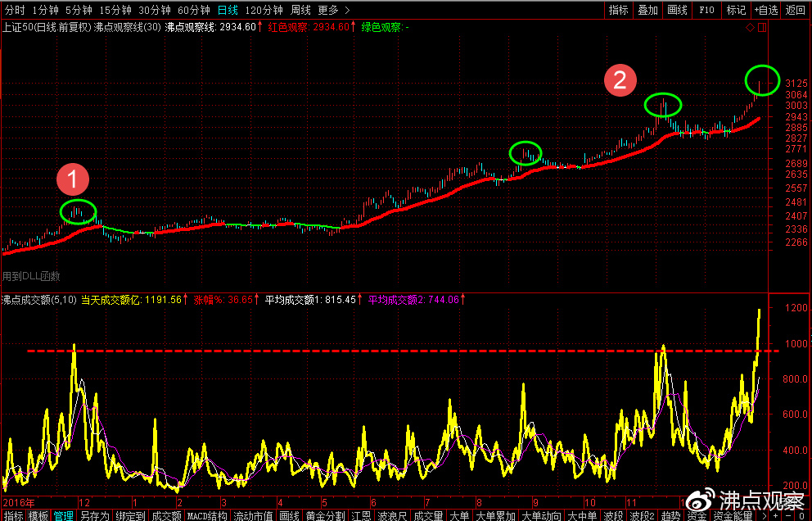Switch to the 成交量 indicator tab
812x521 pixels.
(428, 516)
